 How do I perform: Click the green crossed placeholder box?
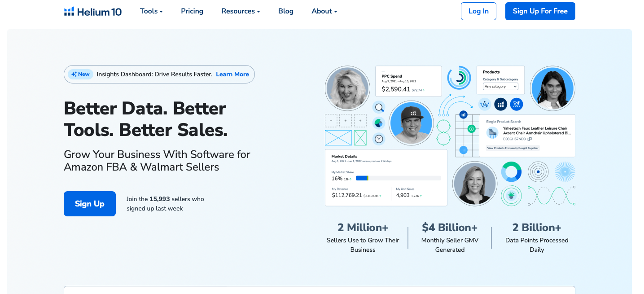(360, 138)
